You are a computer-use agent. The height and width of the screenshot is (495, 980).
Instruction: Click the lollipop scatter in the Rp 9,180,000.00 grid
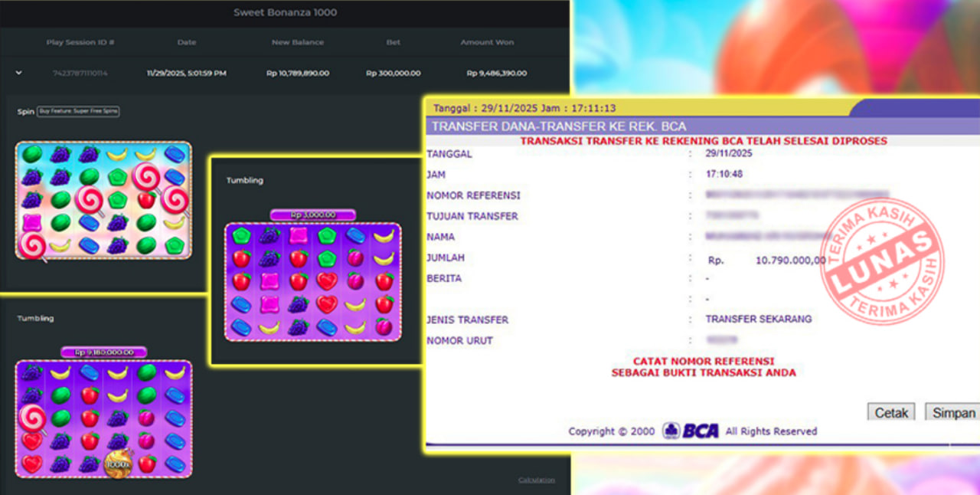click(x=32, y=418)
